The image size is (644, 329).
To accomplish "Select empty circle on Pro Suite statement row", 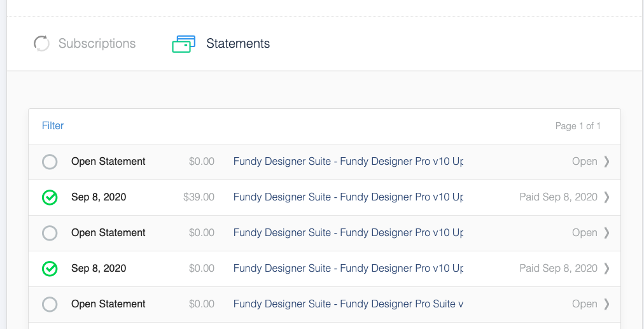I will point(50,304).
